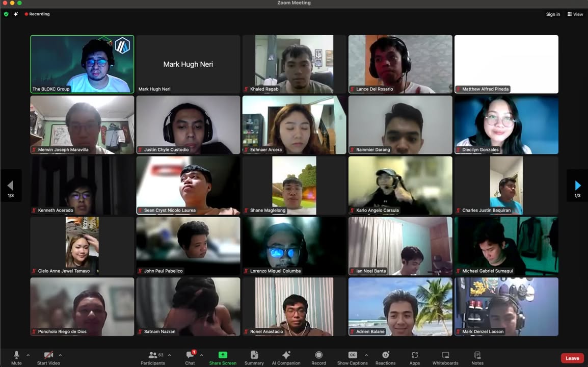Select Matthew Alfred Pineda's blank tile
This screenshot has width=588, height=367.
[x=506, y=64]
